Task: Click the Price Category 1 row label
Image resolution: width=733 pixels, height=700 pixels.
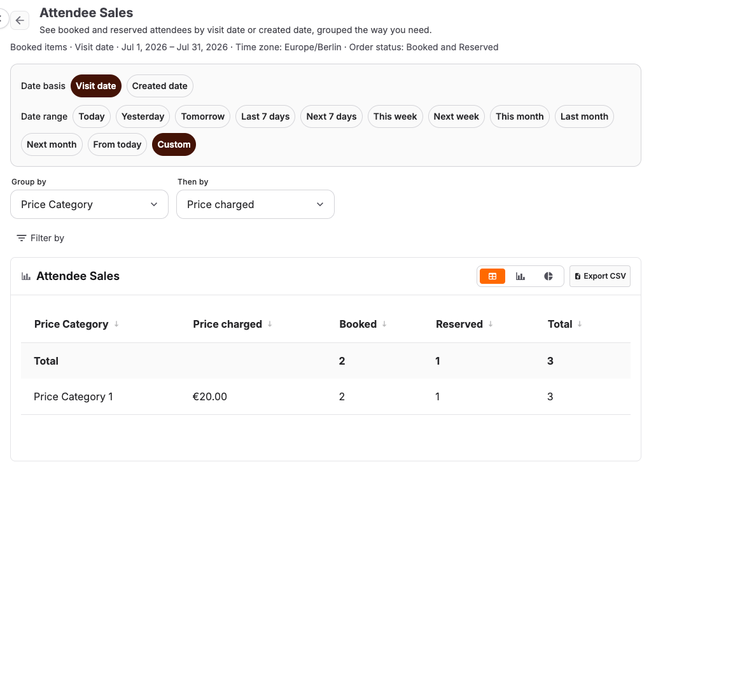Action: (x=73, y=396)
